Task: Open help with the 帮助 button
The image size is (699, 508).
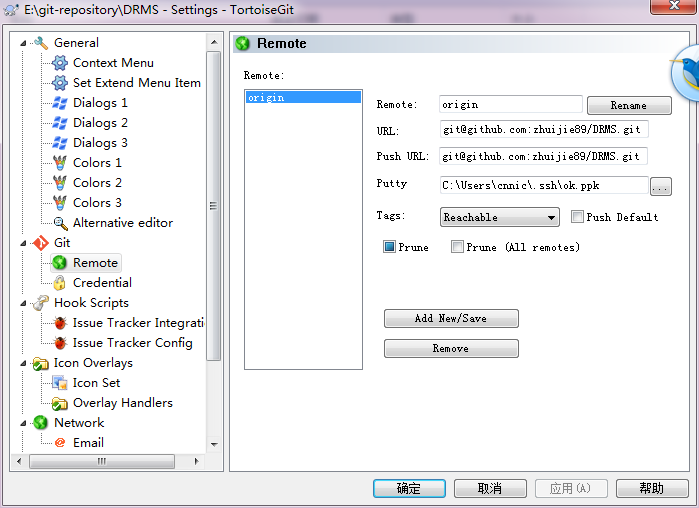Action: pos(652,488)
